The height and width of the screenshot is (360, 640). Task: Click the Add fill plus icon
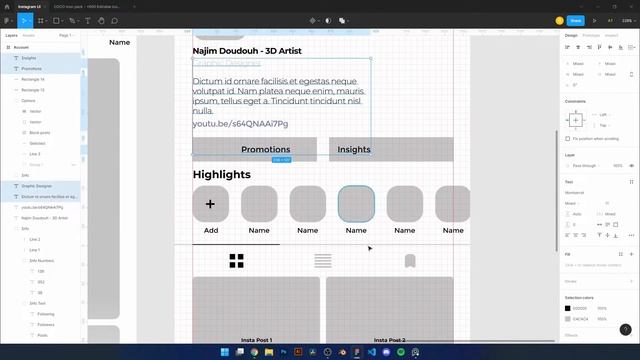(x=631, y=254)
